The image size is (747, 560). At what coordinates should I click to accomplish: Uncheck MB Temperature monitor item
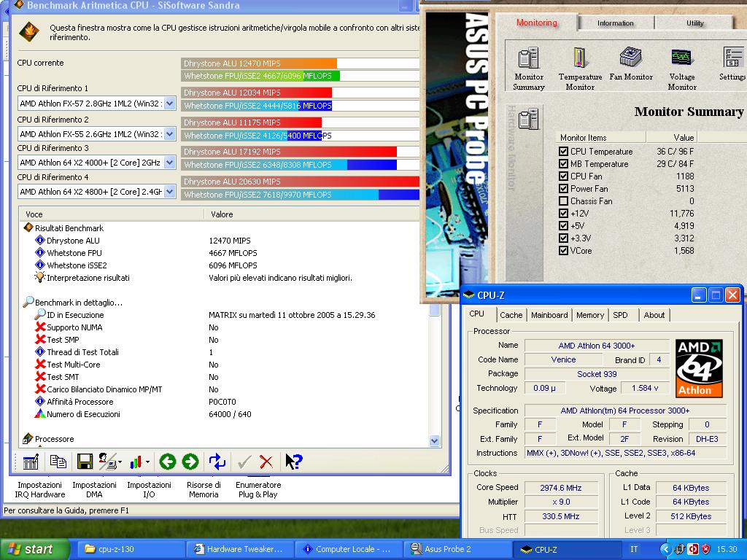563,164
